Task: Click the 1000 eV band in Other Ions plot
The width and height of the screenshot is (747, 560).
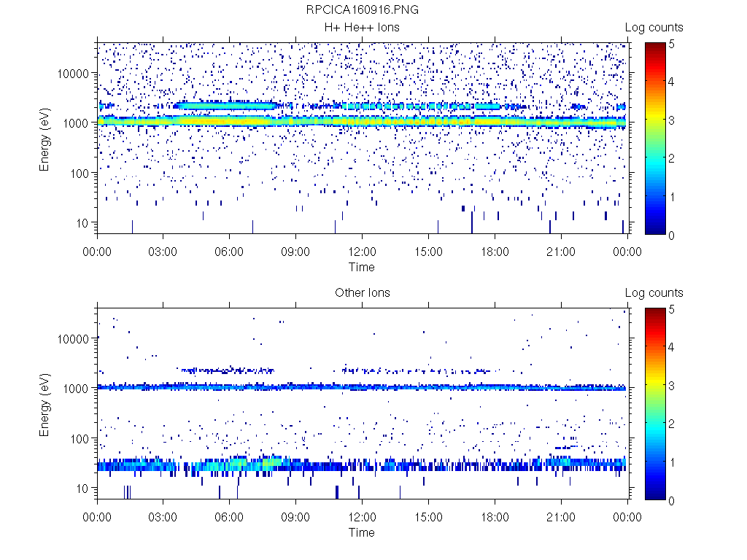Action: [x=362, y=386]
